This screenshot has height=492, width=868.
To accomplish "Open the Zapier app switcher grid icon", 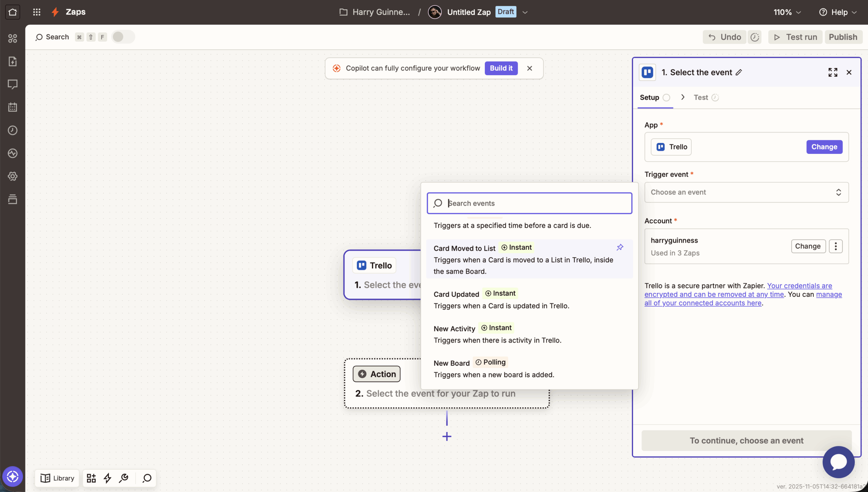I will (37, 12).
